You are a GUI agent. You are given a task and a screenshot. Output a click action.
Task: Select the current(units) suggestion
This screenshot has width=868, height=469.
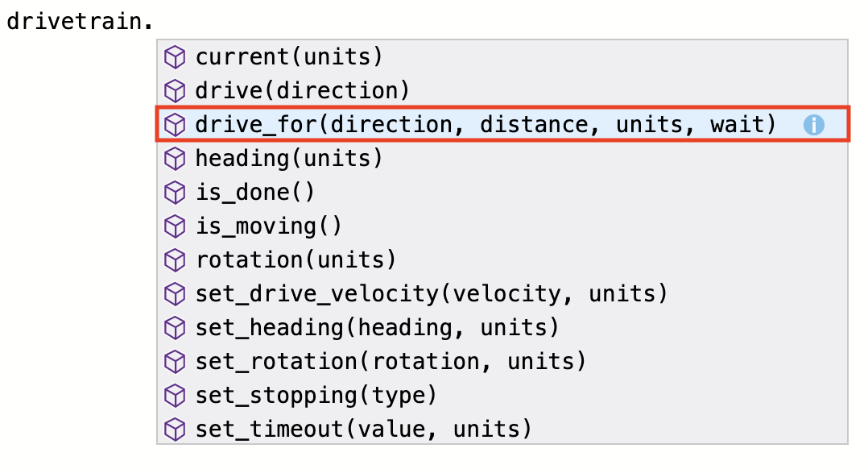coord(290,56)
